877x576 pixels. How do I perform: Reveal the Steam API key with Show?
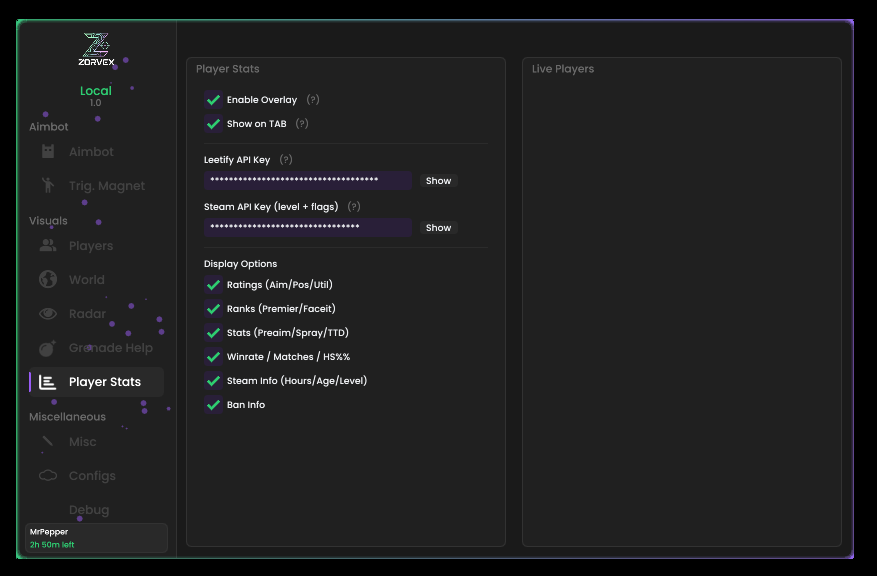[438, 228]
